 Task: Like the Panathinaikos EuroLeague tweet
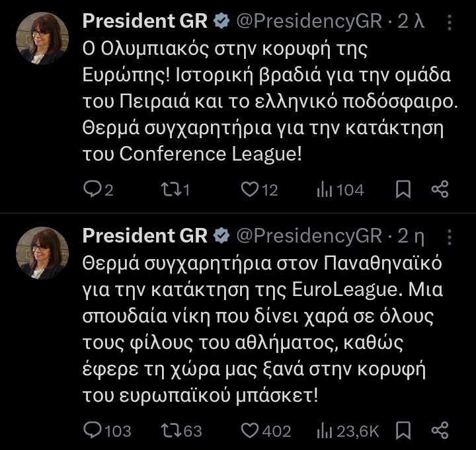click(249, 431)
